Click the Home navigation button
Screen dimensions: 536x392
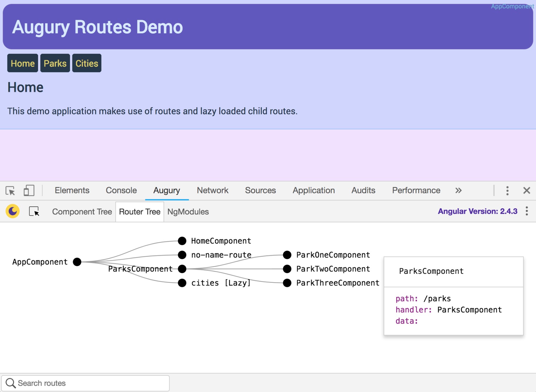tap(23, 63)
